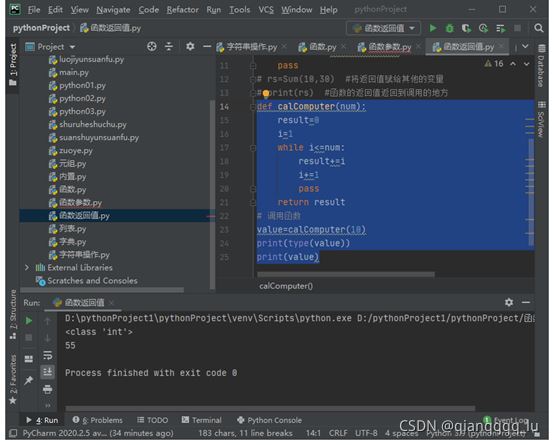This screenshot has height=445, width=554.
Task: Print the Run console output
Action: [47, 390]
